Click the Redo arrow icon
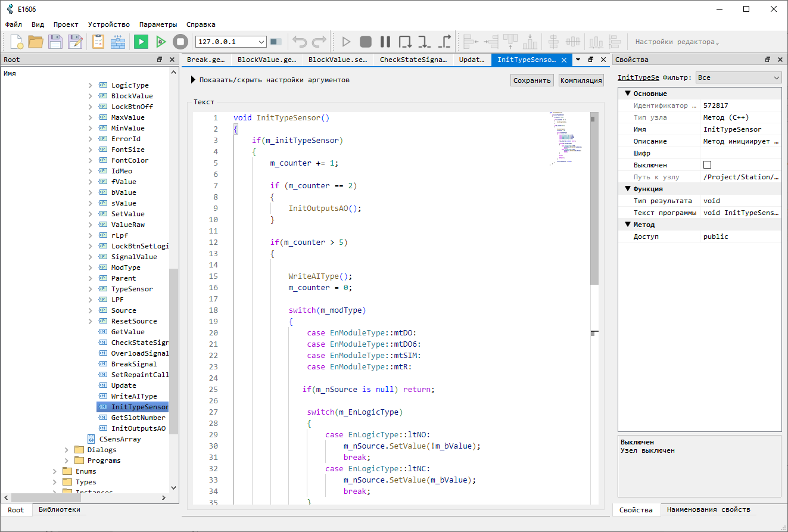 (319, 42)
